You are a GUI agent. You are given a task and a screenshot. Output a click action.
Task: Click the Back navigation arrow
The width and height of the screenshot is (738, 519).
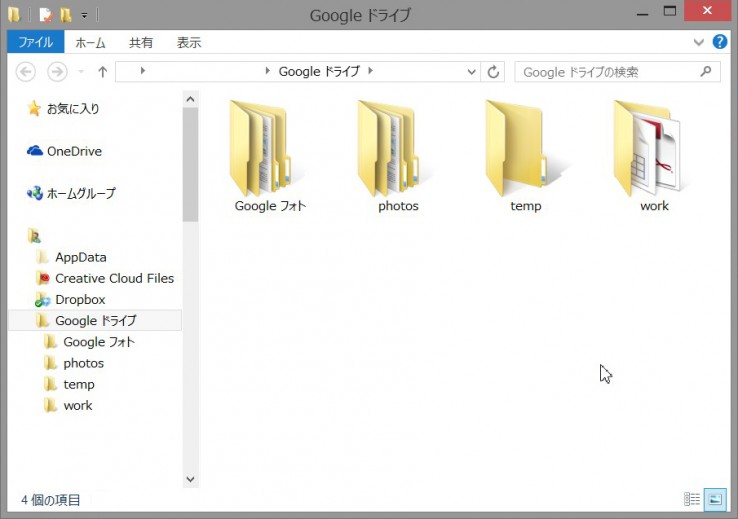click(x=27, y=72)
